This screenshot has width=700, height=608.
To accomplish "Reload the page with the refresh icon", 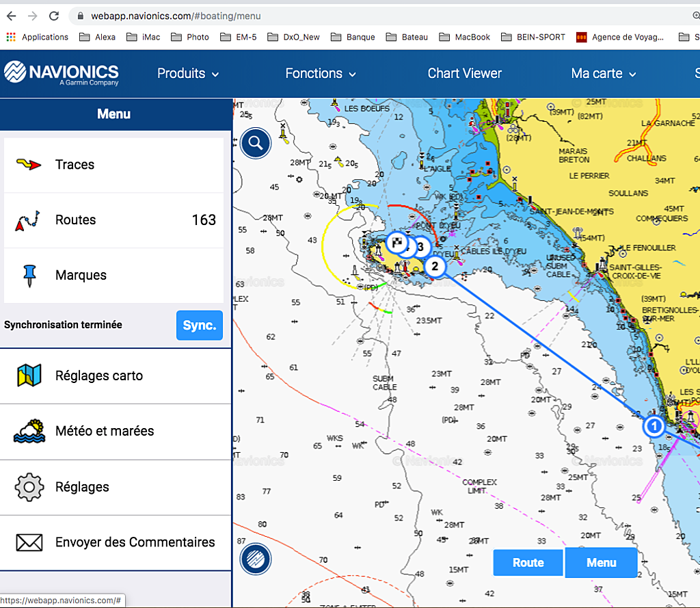I will pos(54,16).
